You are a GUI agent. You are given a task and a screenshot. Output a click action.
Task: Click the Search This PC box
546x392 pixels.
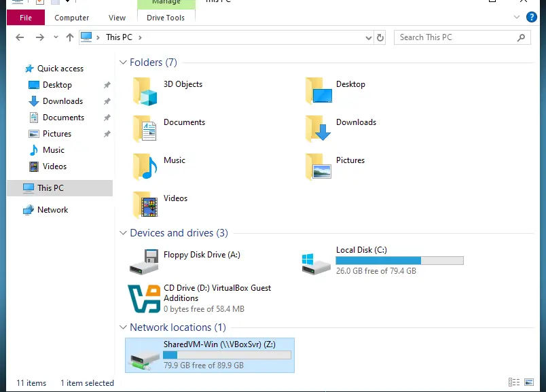point(455,37)
